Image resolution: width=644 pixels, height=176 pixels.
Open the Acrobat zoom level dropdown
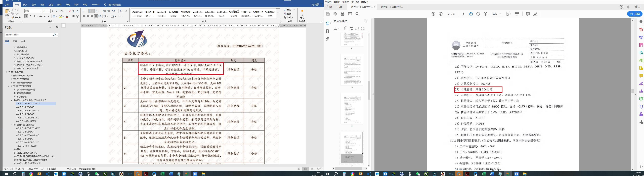(x=500, y=14)
